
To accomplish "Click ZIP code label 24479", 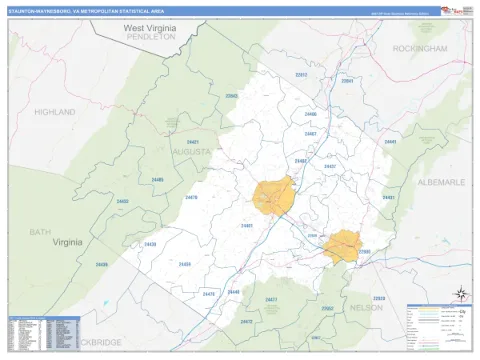I will pos(191,197).
